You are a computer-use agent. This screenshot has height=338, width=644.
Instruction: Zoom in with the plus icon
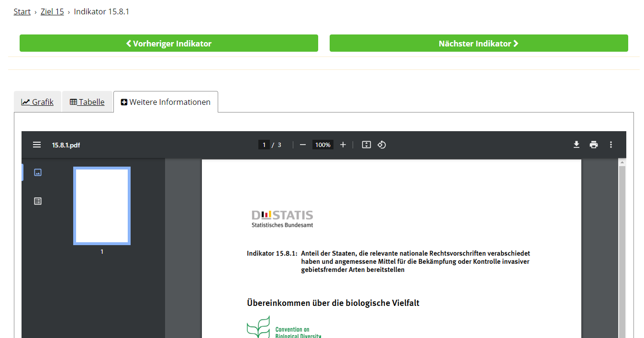(343, 145)
